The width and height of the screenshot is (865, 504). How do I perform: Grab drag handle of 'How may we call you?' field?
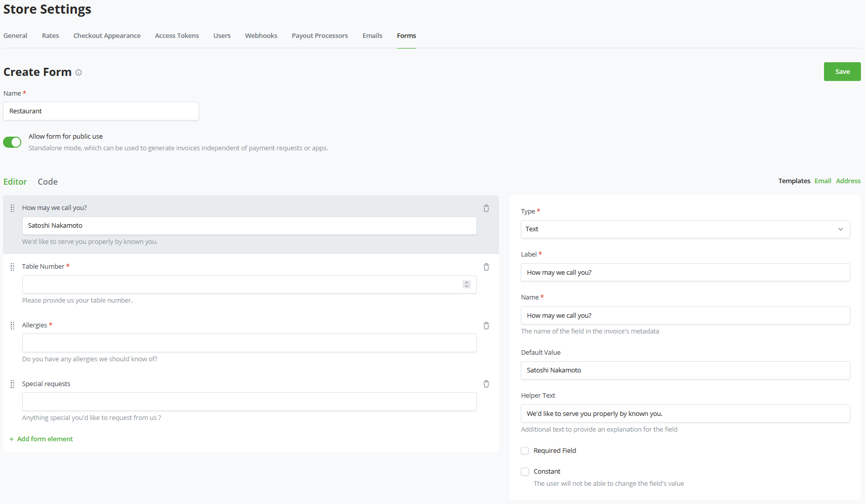tap(12, 208)
